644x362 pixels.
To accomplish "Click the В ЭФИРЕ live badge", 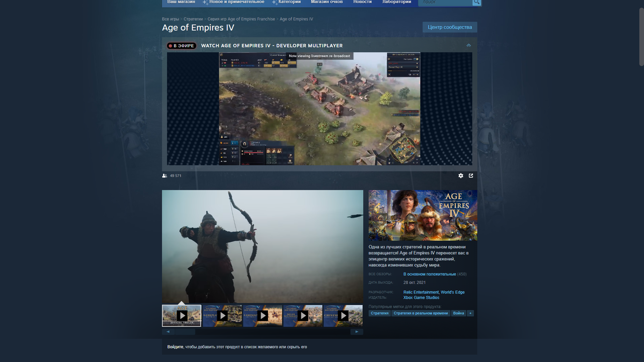I will click(x=182, y=46).
